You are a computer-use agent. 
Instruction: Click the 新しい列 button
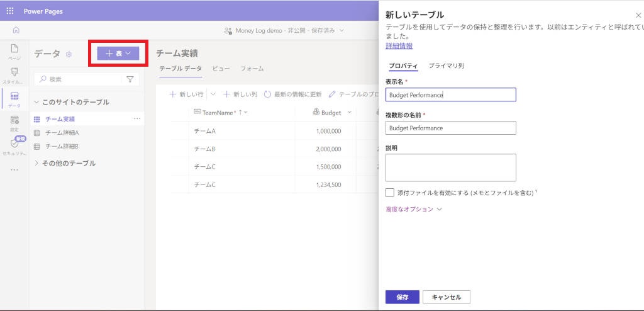click(x=240, y=94)
